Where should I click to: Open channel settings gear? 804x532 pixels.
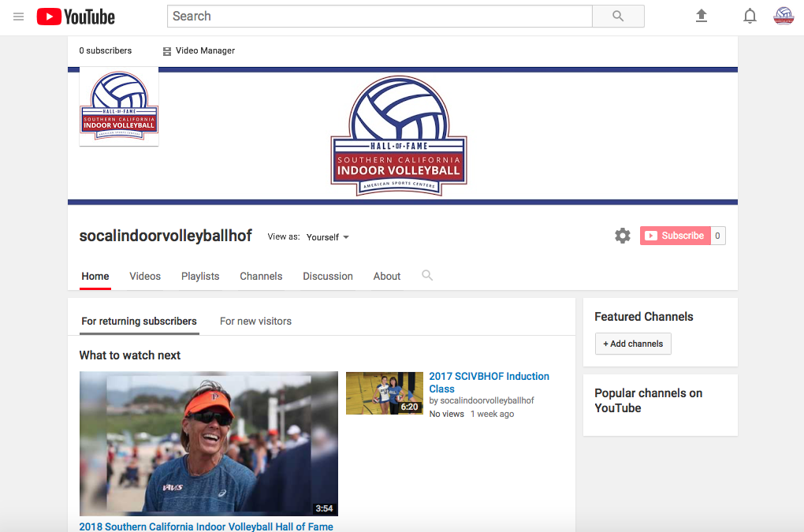click(x=623, y=236)
